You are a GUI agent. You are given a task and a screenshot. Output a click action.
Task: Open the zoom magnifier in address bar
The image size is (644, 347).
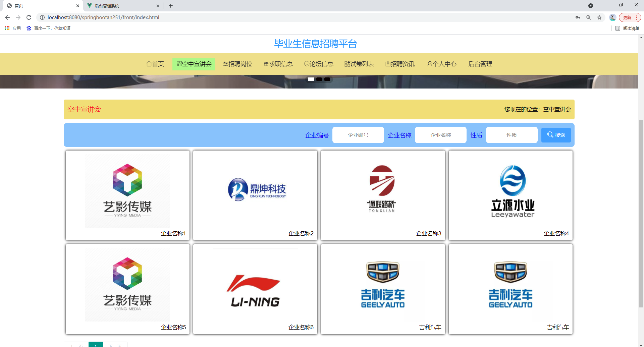tap(589, 17)
